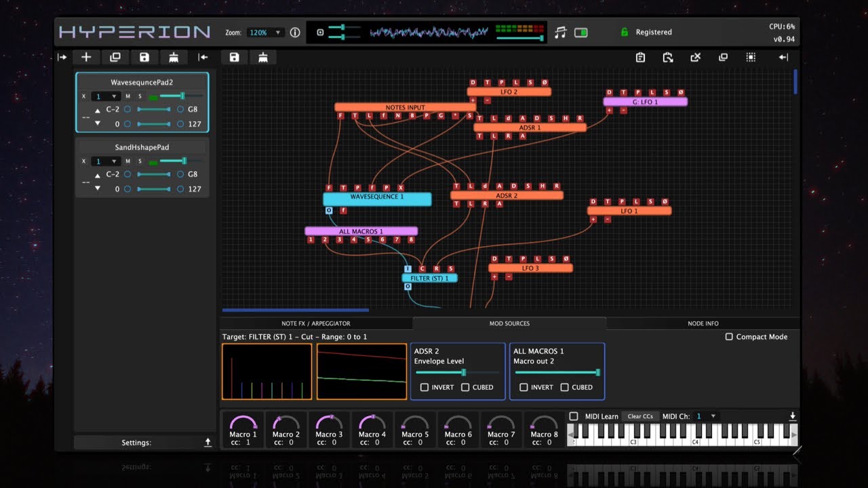Enable the INVERT checkbox for ALL MACROS 1
This screenshot has height=488, width=868.
524,387
